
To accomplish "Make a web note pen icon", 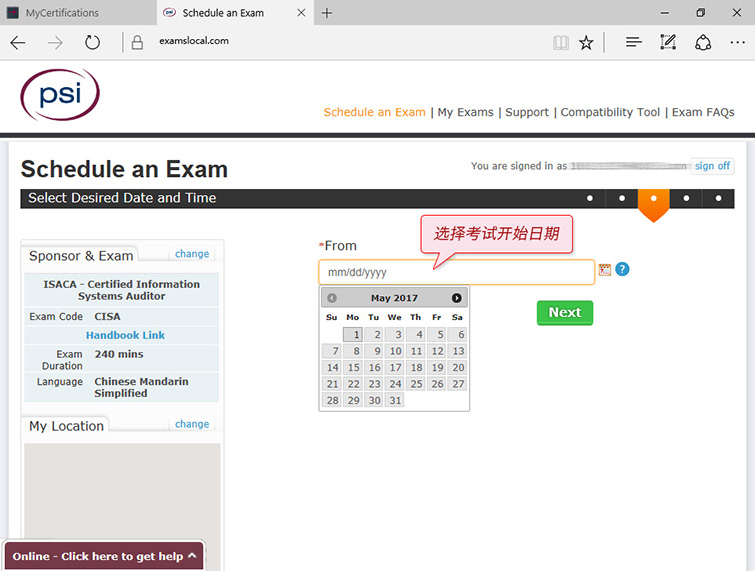I will click(668, 42).
